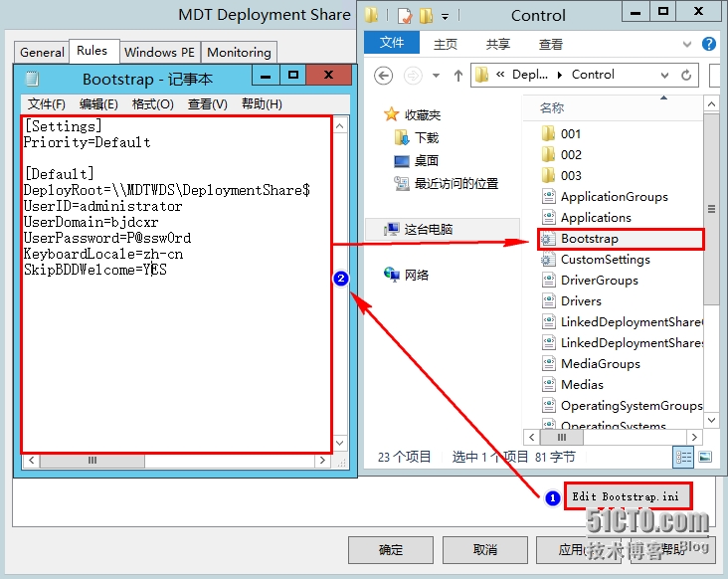Expand the Explorer ribbon chevron
Viewport: 728px width, 579px height.
(x=686, y=45)
